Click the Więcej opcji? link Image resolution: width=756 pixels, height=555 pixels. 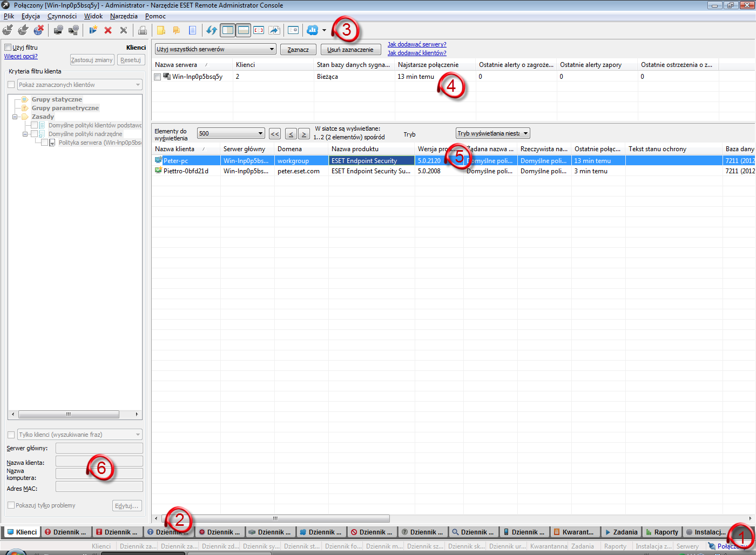tap(21, 56)
